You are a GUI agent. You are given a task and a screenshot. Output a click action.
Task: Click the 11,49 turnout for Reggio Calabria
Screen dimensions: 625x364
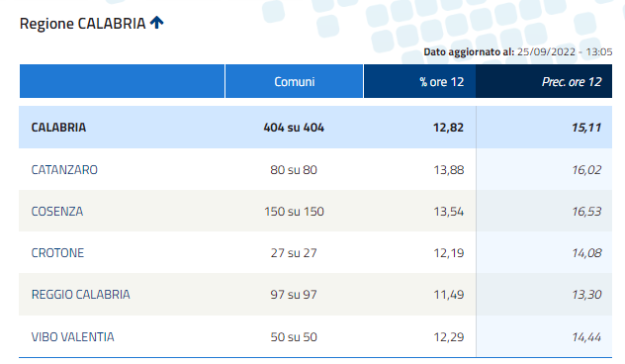click(449, 294)
